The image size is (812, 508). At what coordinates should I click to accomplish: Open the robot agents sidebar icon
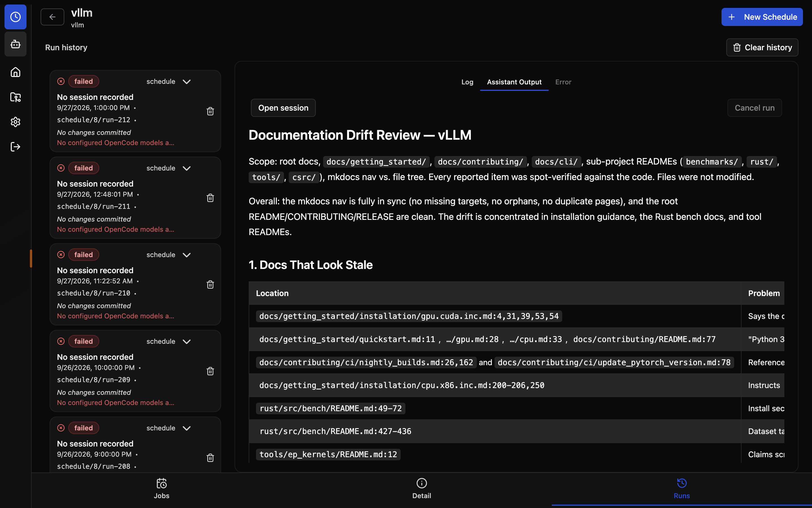[x=16, y=44]
